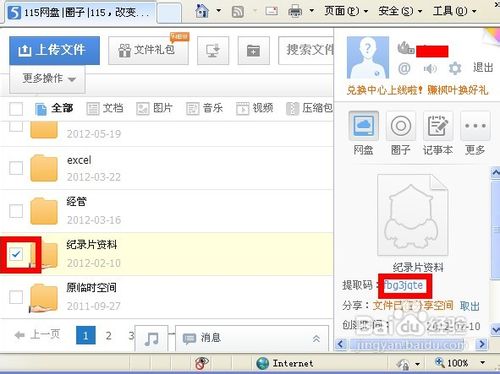Check the box for the 2012-05-19 folder
This screenshot has width=500, height=374.
pos(16,126)
